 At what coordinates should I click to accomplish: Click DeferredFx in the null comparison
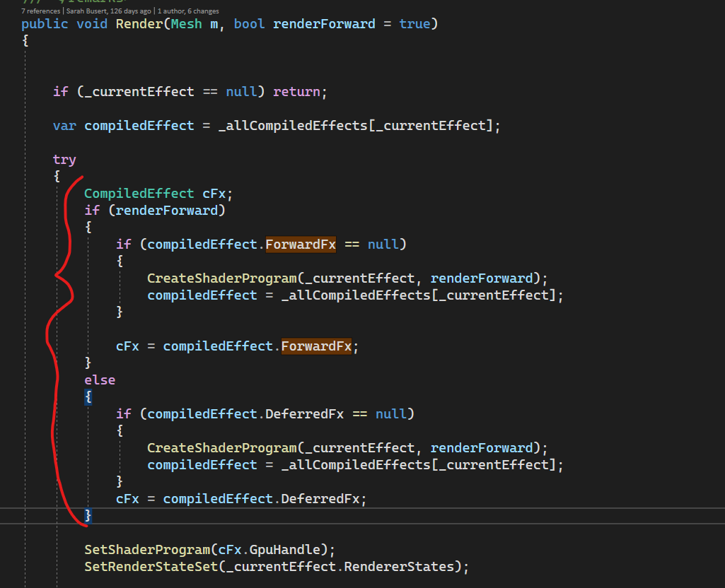pyautogui.click(x=304, y=414)
